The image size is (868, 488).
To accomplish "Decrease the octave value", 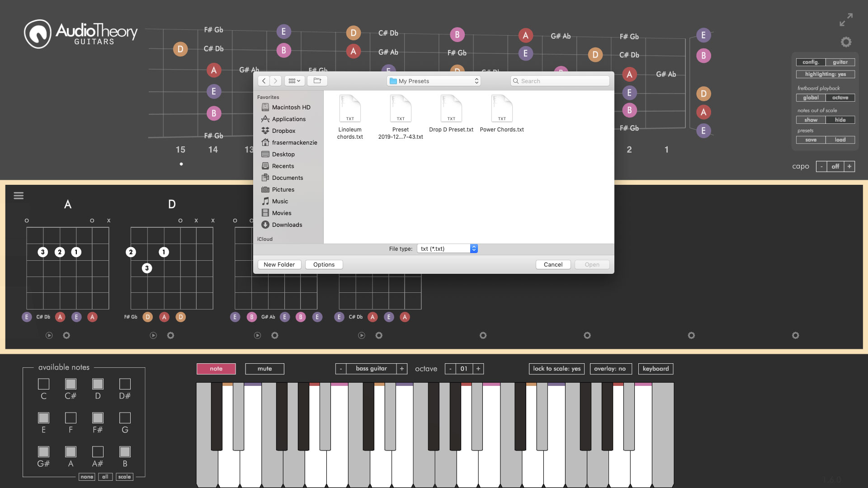I will [x=450, y=369].
